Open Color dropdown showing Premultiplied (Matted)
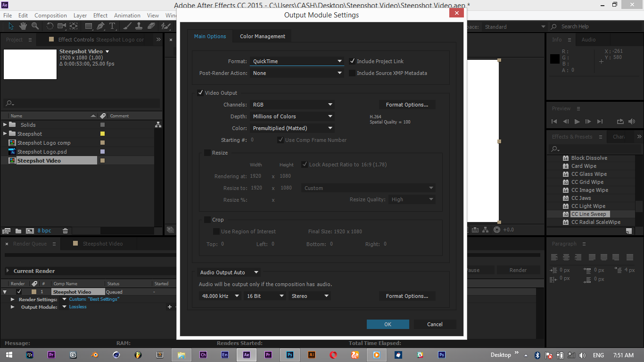This screenshot has height=362, width=644. click(x=292, y=128)
